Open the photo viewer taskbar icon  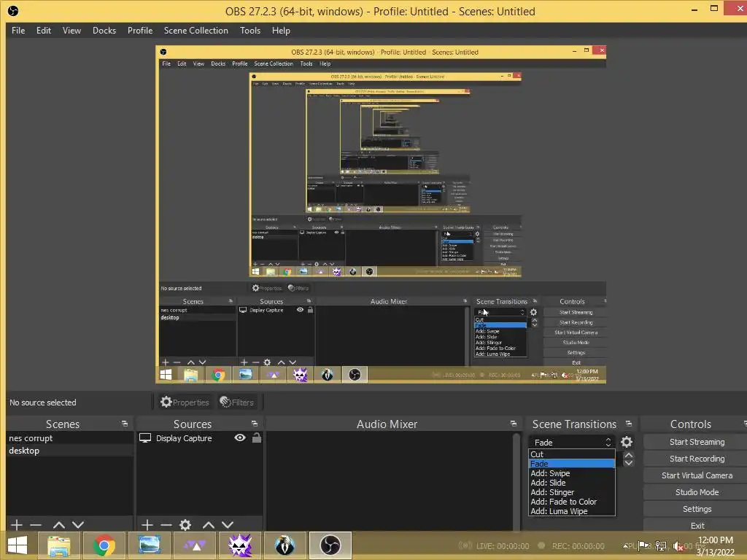tap(149, 545)
